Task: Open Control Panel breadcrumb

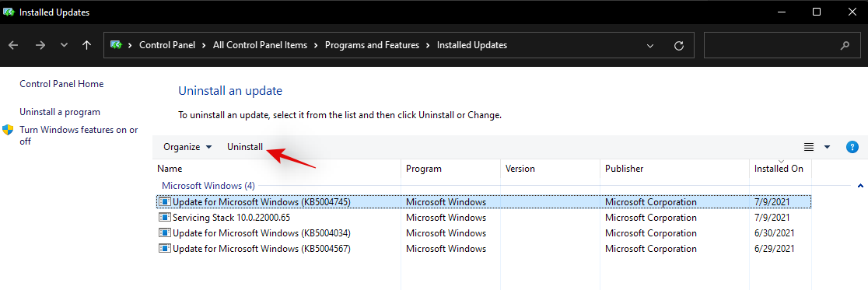Action: point(167,45)
